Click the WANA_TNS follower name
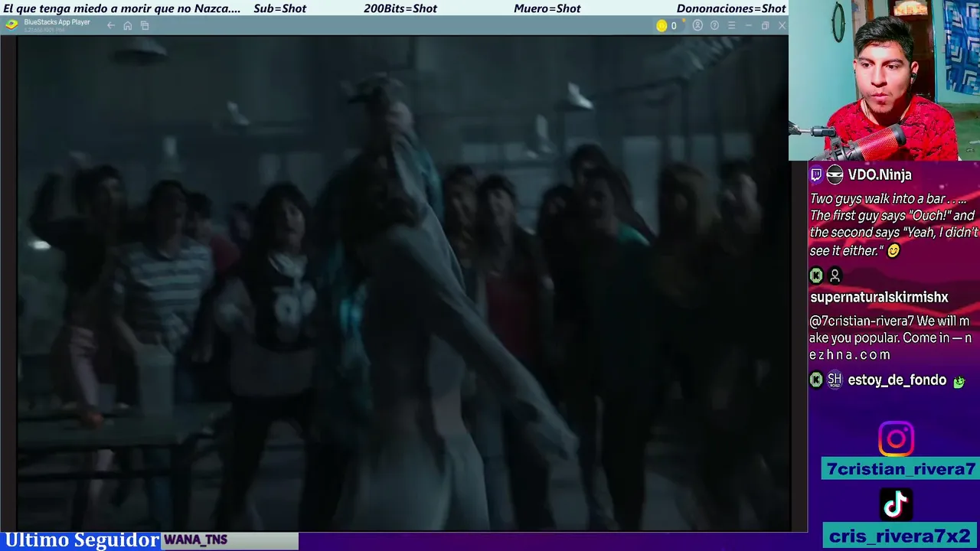Viewport: 980px width, 551px height. [195, 540]
